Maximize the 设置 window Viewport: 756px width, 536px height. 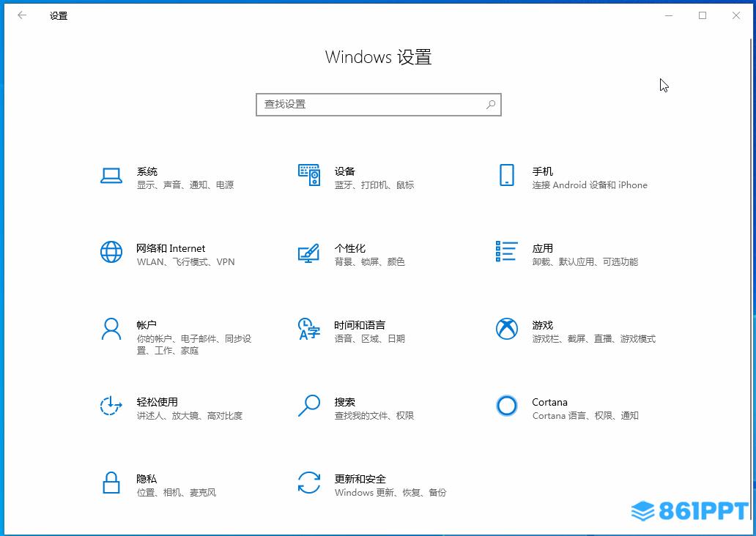703,15
